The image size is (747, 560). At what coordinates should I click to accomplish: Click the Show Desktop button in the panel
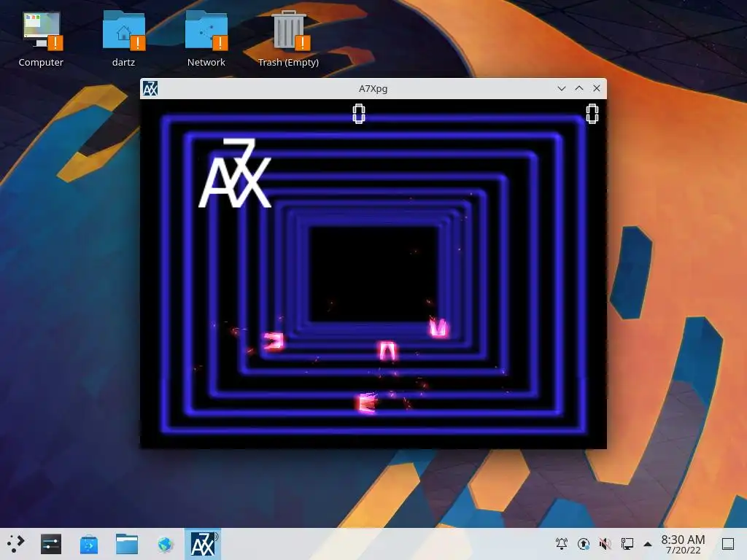pos(728,543)
